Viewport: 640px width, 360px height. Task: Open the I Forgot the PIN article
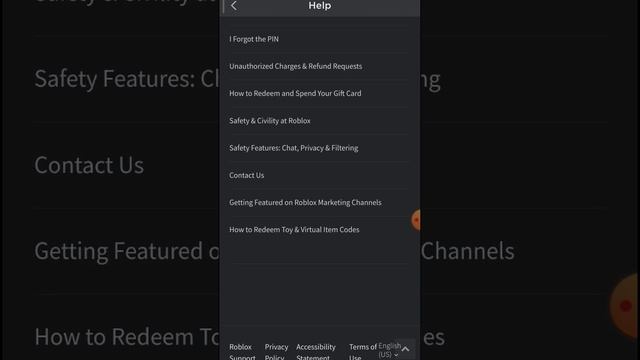click(254, 39)
